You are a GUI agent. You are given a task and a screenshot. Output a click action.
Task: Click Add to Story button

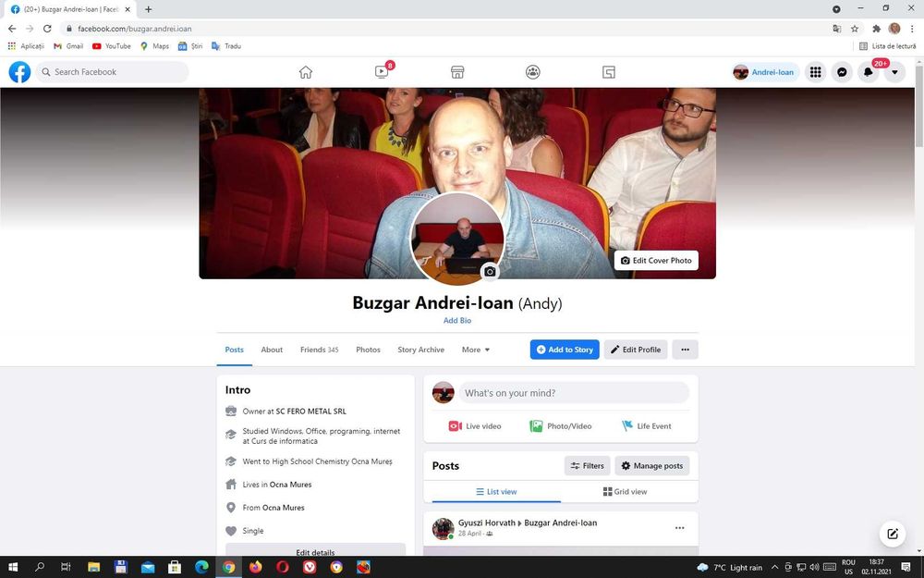point(565,350)
